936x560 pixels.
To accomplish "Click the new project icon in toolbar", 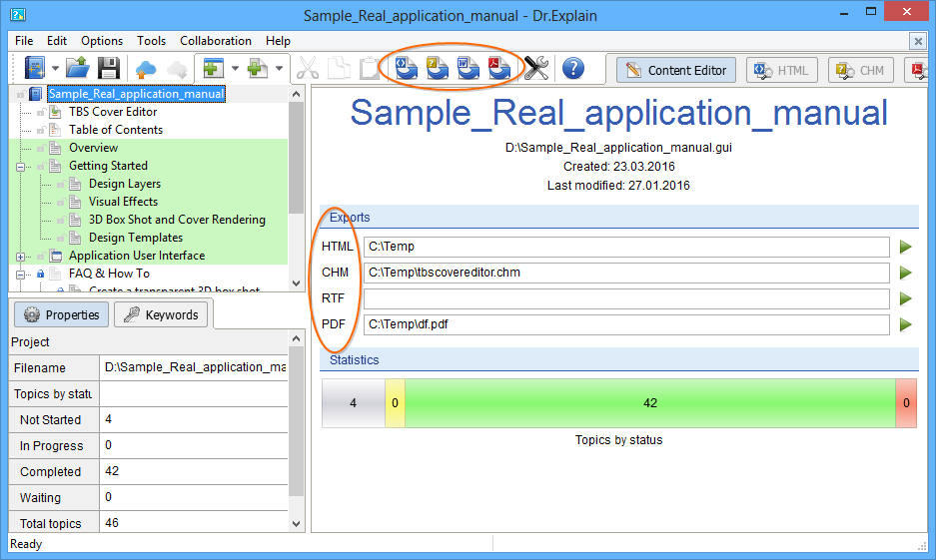I will [x=35, y=68].
